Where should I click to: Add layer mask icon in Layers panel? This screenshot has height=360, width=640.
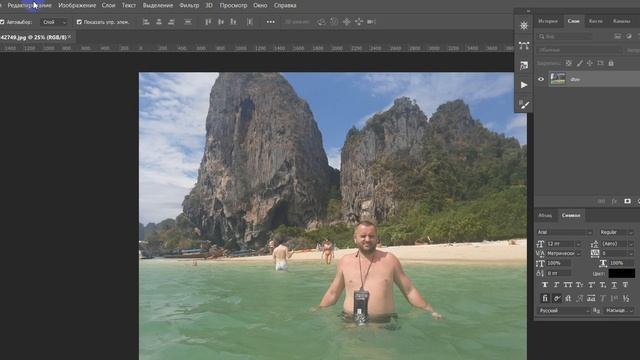(x=627, y=201)
